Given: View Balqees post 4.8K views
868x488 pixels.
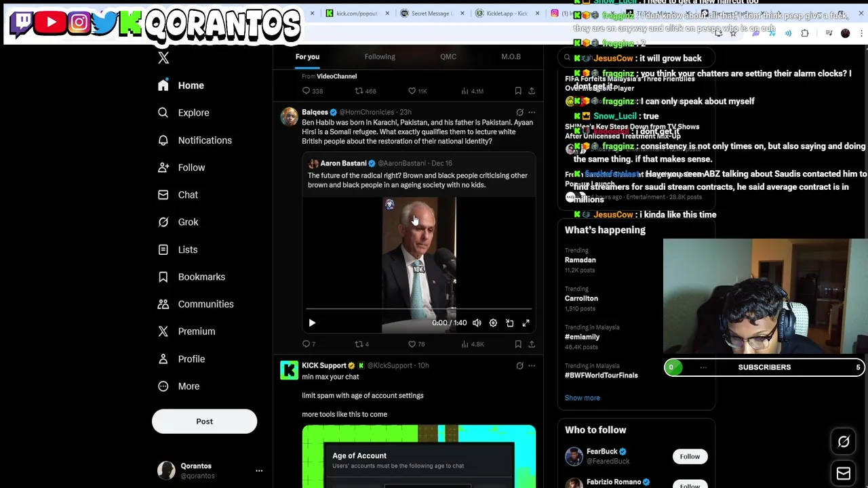Looking at the screenshot, I should click(x=472, y=344).
